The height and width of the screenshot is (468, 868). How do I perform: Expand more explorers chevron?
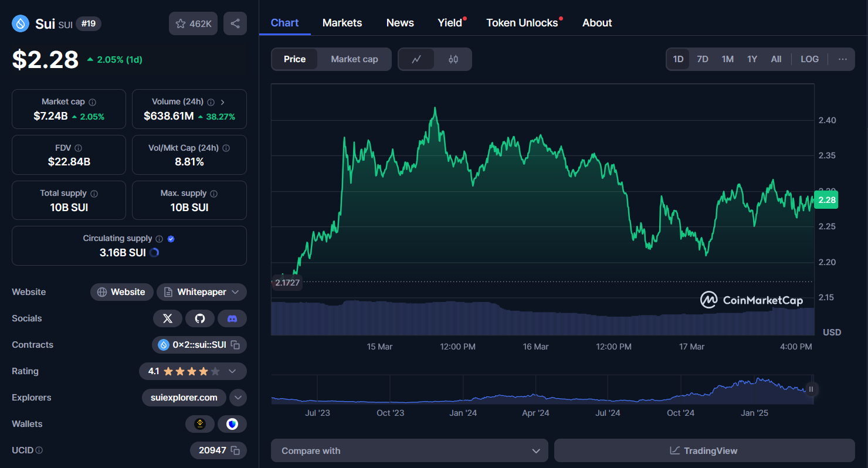(x=238, y=398)
